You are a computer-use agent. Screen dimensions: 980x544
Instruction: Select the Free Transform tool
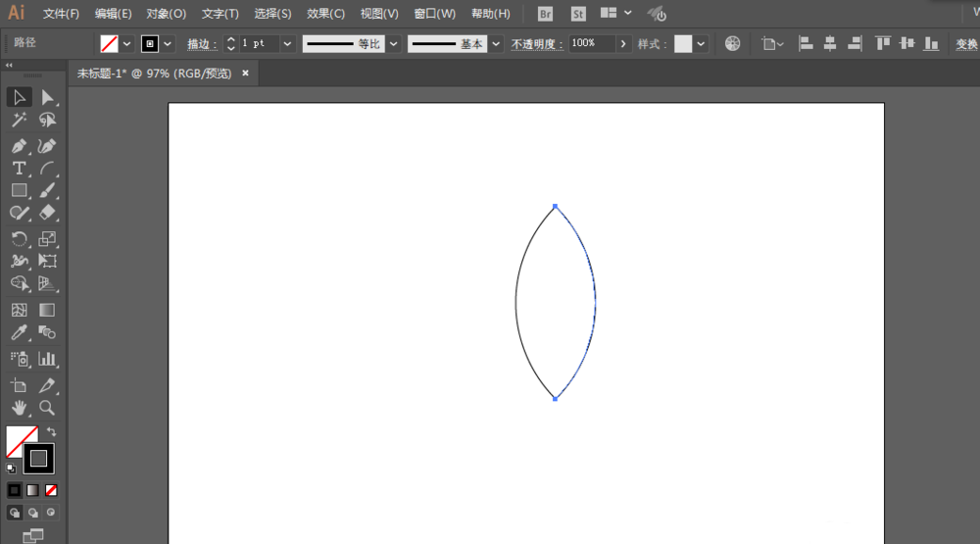[x=47, y=261]
